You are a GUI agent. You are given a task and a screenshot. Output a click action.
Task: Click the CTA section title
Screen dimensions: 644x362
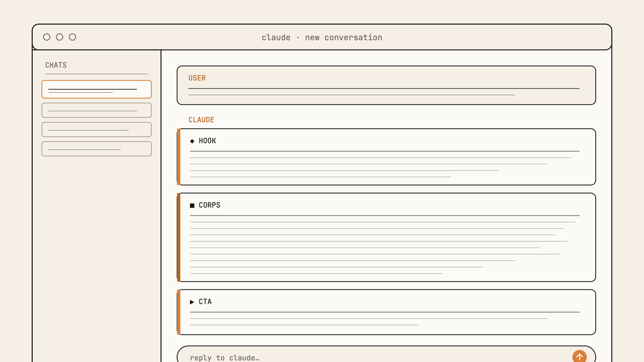point(205,302)
